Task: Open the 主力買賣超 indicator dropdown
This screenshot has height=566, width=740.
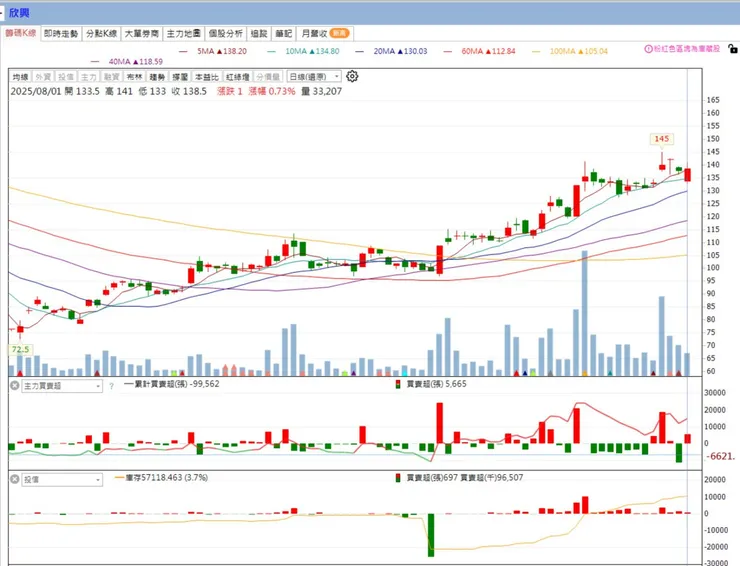Action: coord(62,386)
